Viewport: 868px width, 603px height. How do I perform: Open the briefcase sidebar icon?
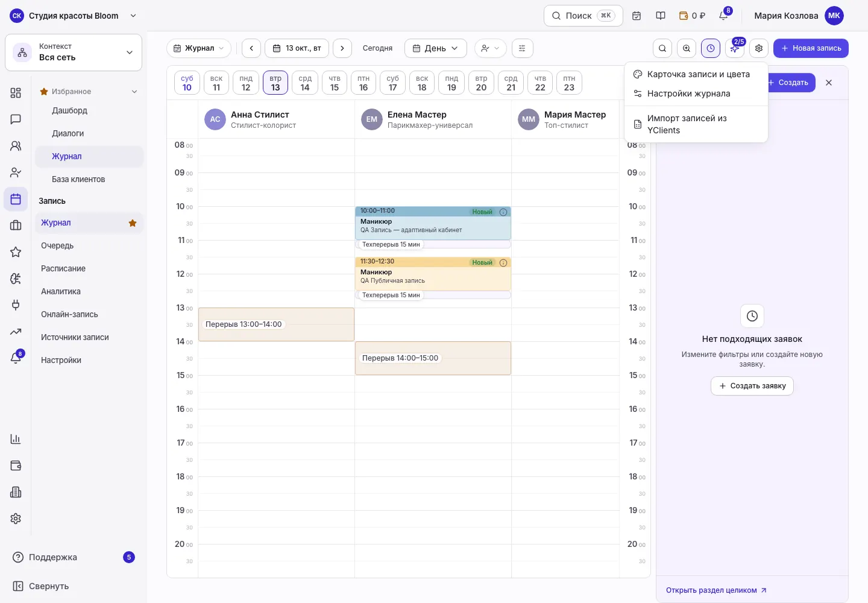16,226
